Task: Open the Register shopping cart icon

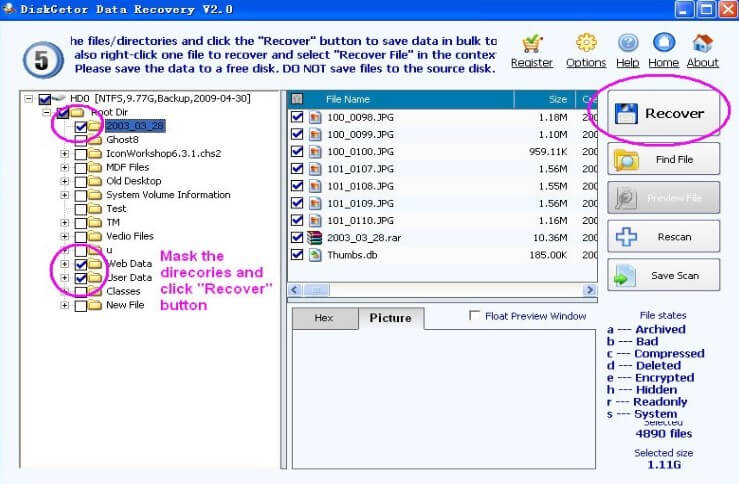Action: [x=532, y=44]
